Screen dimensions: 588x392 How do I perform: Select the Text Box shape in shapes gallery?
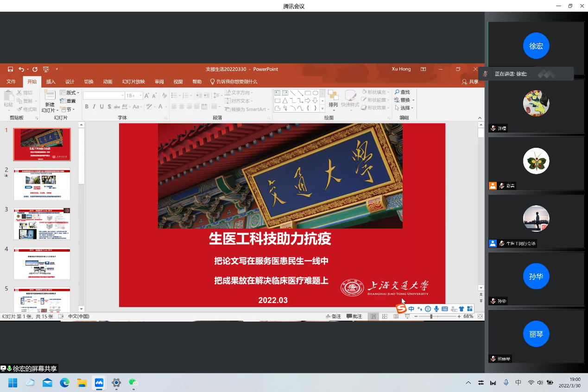pos(277,93)
